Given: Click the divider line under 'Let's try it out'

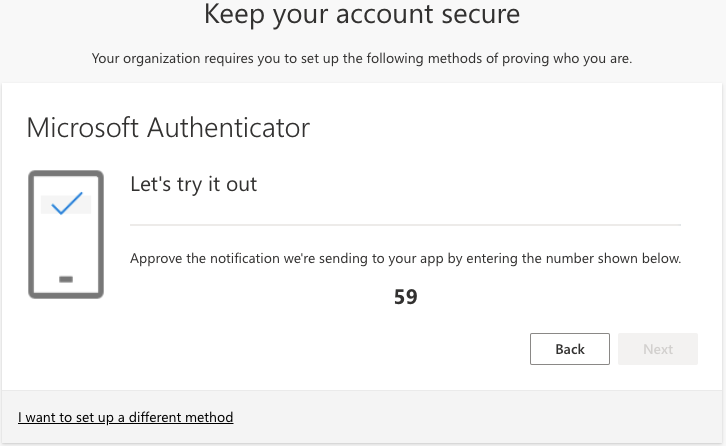Looking at the screenshot, I should click(405, 224).
